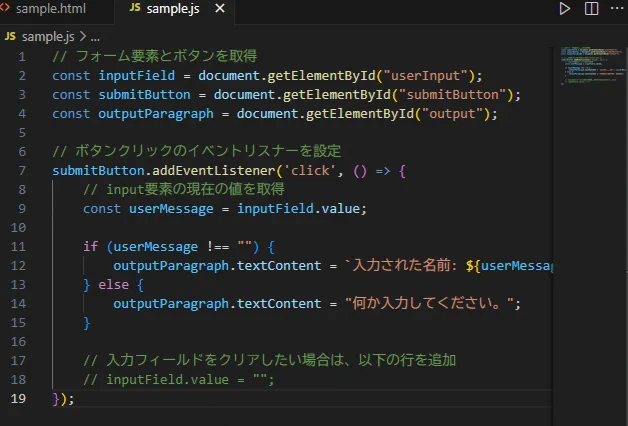Screen dimensions: 628x426
Task: Click userMessage constant on line 9
Action: click(x=171, y=209)
